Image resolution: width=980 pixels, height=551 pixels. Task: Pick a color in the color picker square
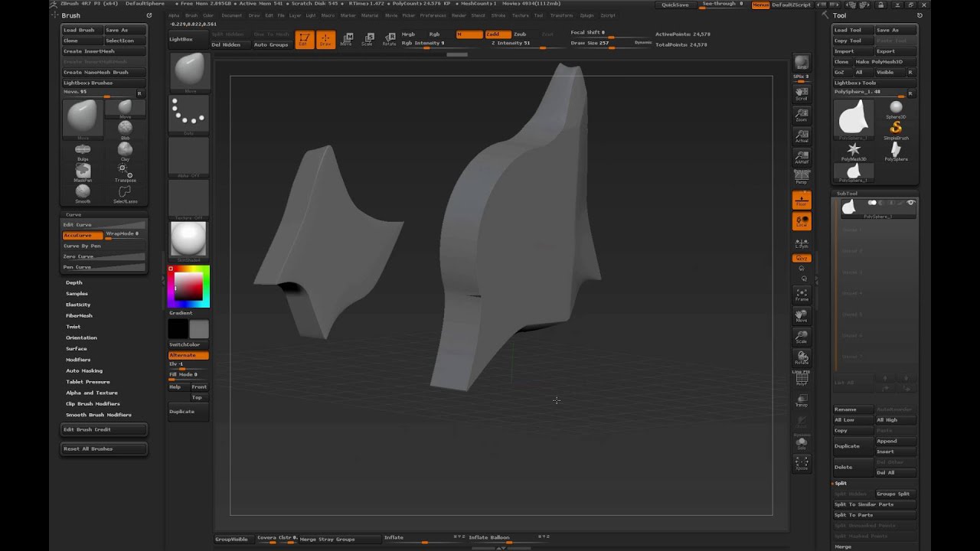click(x=188, y=286)
